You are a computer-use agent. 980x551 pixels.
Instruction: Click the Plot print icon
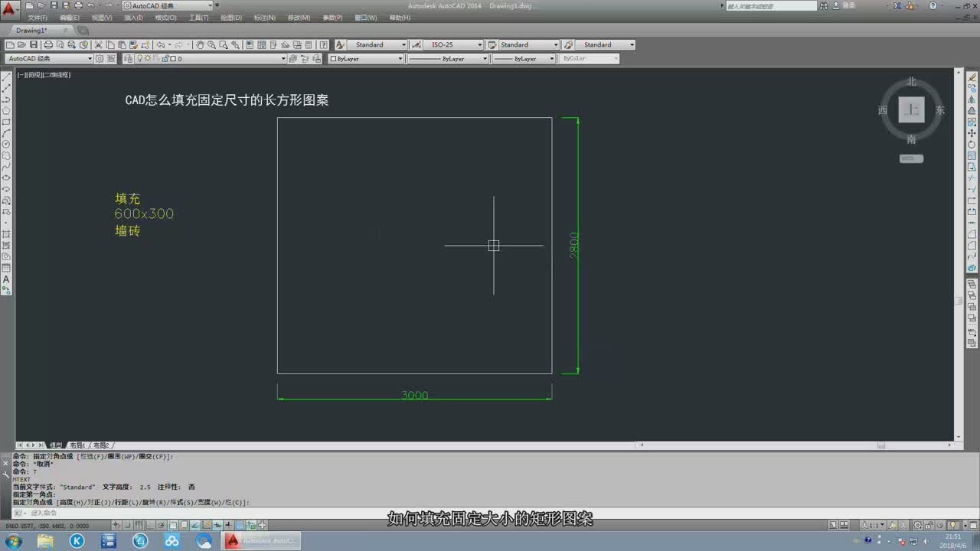point(49,44)
